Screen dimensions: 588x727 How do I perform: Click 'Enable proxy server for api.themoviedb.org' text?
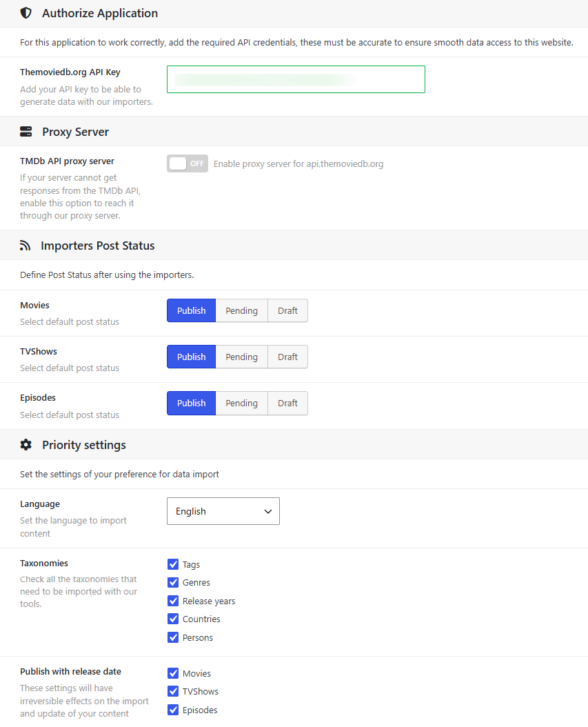(298, 163)
